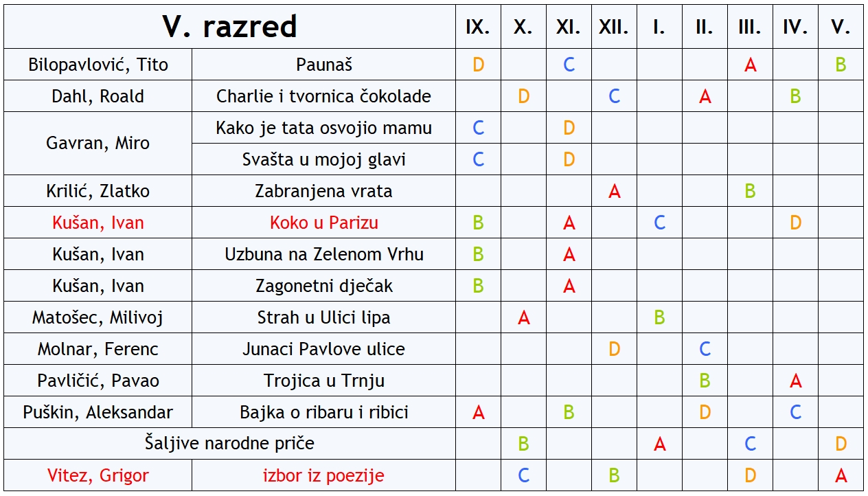This screenshot has height=496, width=868.
Task: Click the 'IX.' month column header
Action: point(478,27)
